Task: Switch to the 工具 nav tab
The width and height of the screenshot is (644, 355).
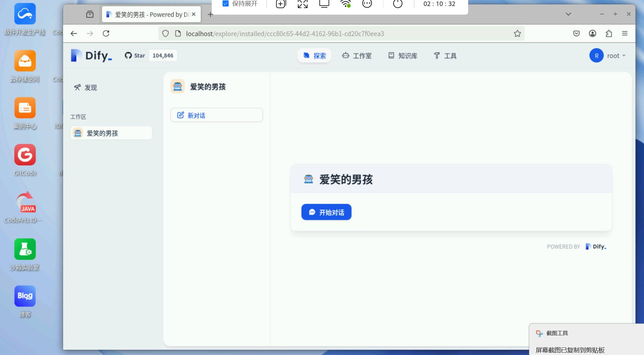Action: tap(445, 55)
